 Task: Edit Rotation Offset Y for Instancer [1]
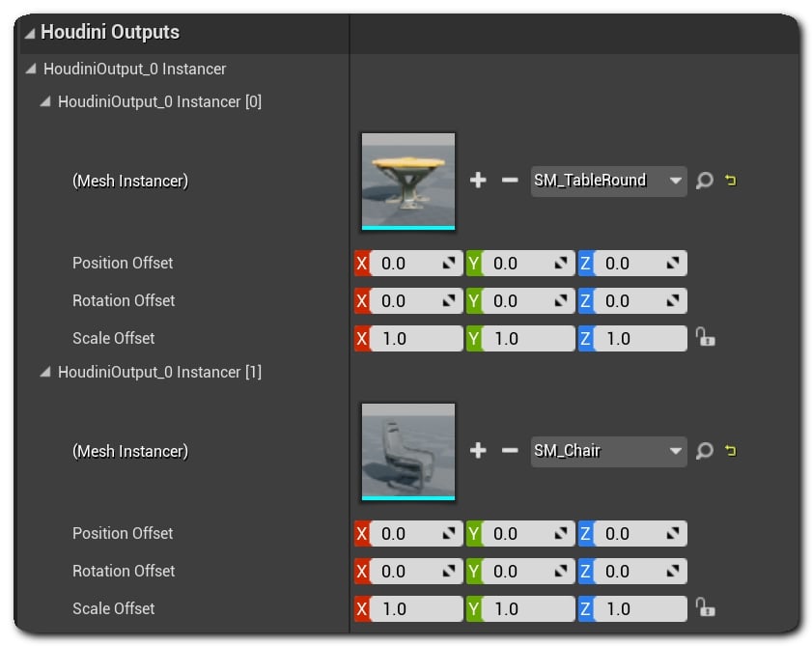pos(528,572)
